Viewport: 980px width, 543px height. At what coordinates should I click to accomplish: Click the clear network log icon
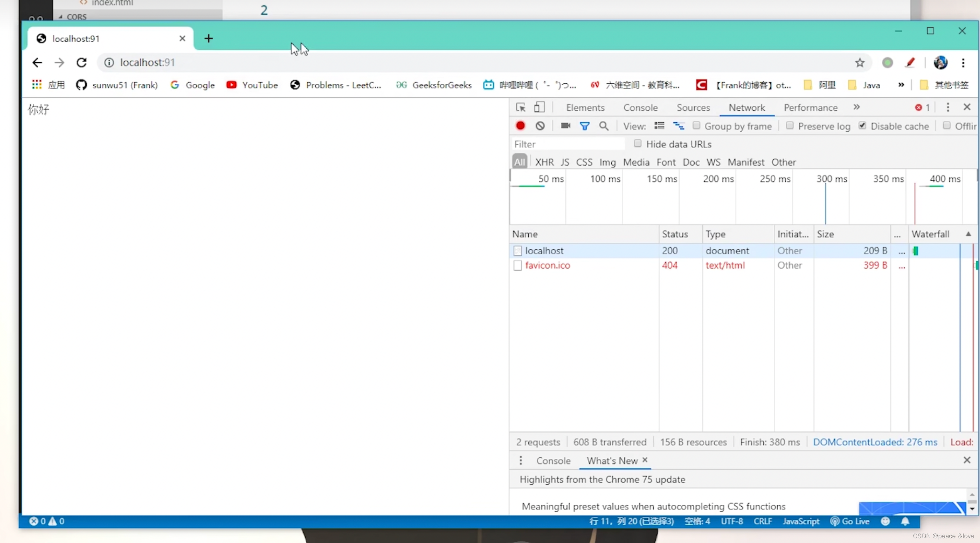pyautogui.click(x=540, y=126)
